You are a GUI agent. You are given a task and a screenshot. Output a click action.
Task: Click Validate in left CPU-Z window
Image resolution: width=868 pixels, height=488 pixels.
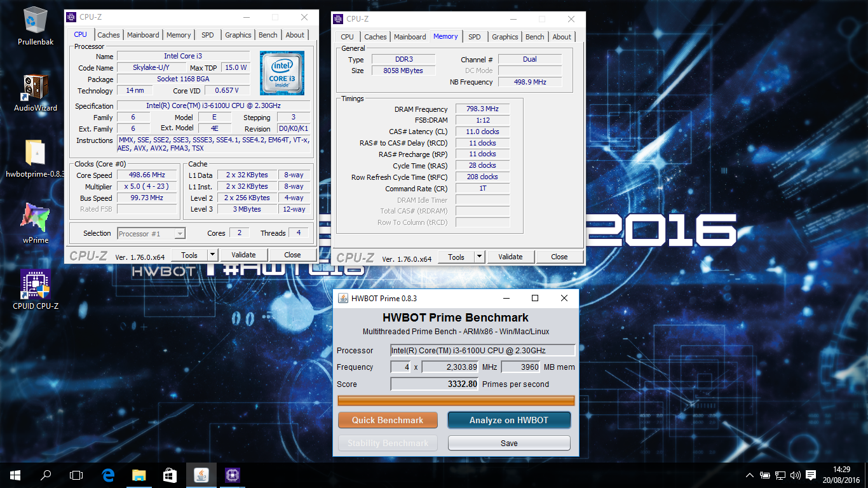(243, 255)
